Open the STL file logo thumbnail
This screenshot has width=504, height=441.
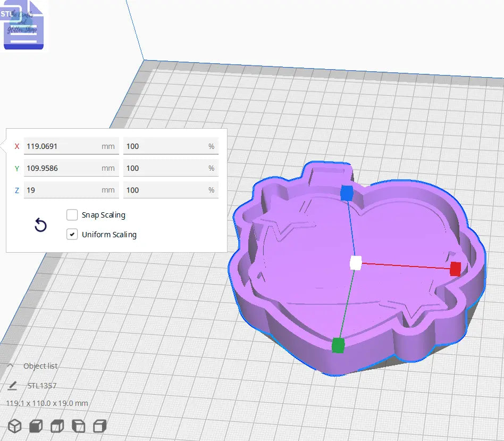[x=23, y=24]
